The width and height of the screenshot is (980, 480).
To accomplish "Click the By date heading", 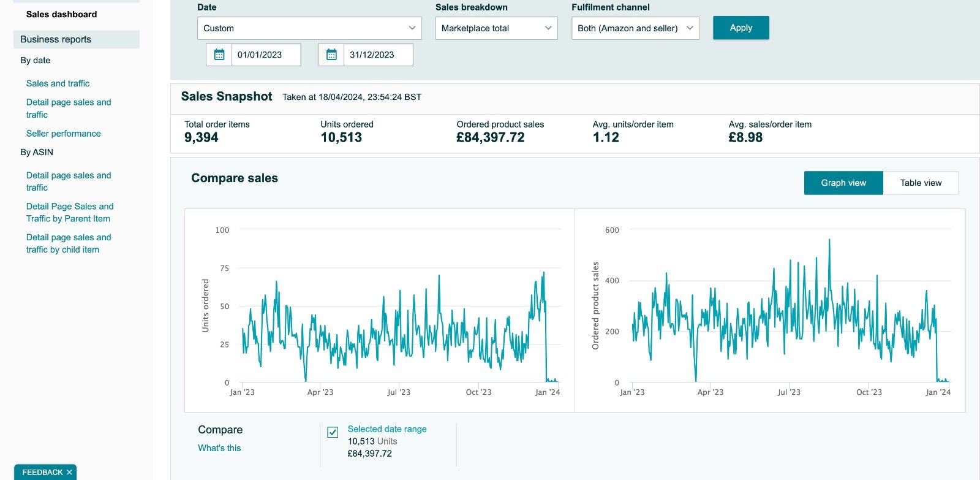I will click(35, 60).
